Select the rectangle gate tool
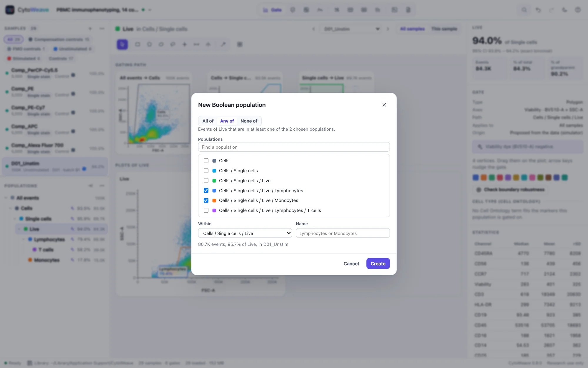 [137, 44]
